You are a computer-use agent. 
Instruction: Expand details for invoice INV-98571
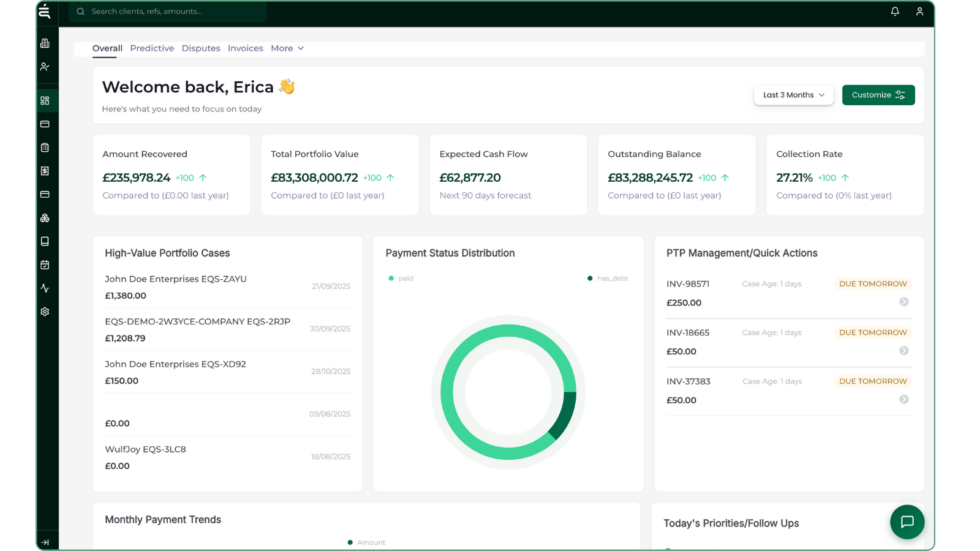[x=903, y=302]
